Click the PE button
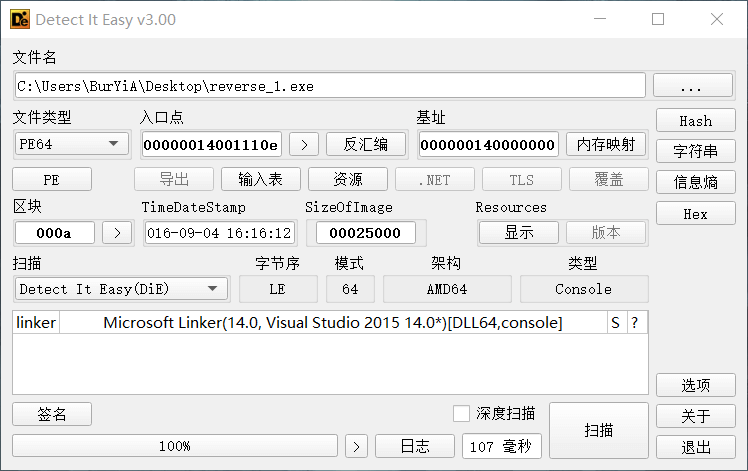This screenshot has height=471, width=748. coord(52,179)
